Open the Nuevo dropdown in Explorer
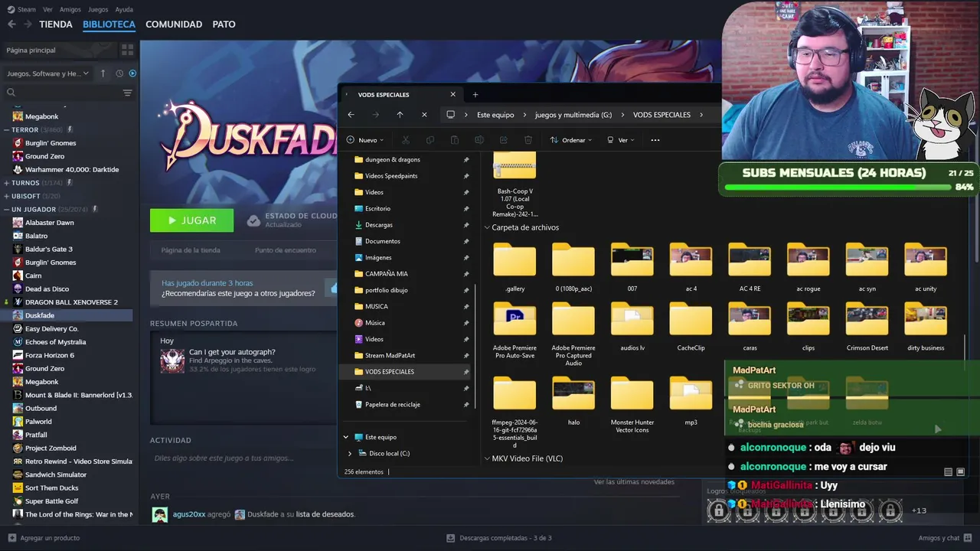The height and width of the screenshot is (551, 980). (x=365, y=140)
